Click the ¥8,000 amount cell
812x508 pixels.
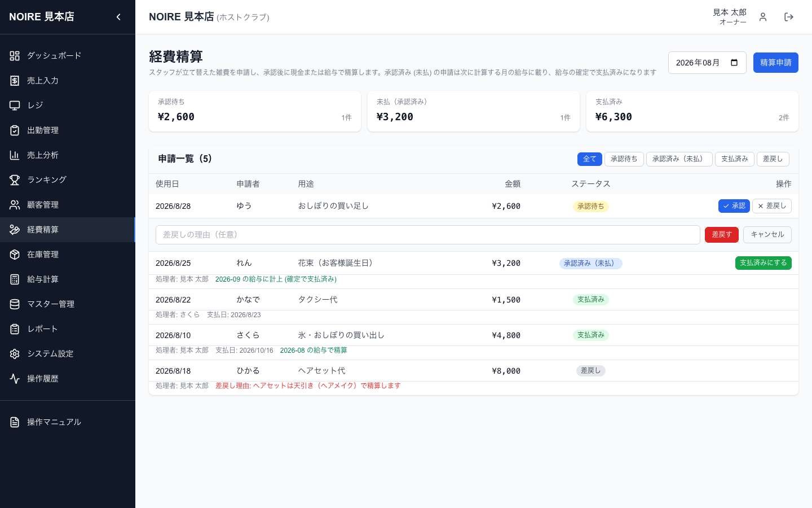coord(506,371)
